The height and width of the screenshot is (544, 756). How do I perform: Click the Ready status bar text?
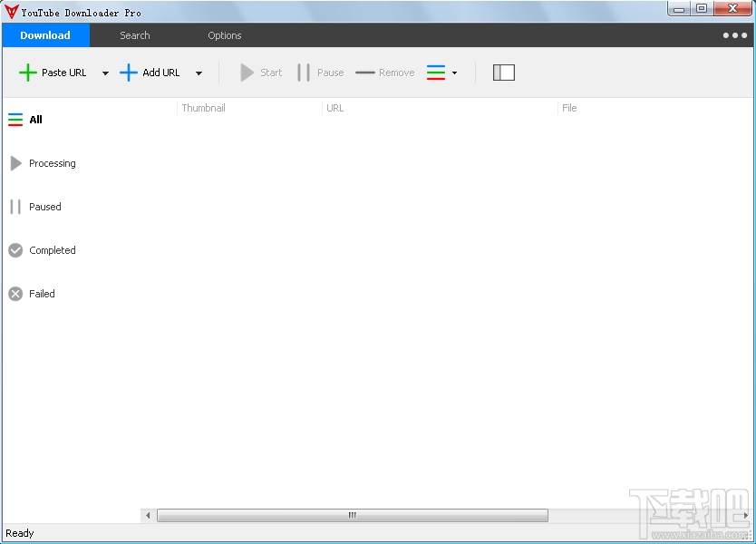tap(20, 533)
